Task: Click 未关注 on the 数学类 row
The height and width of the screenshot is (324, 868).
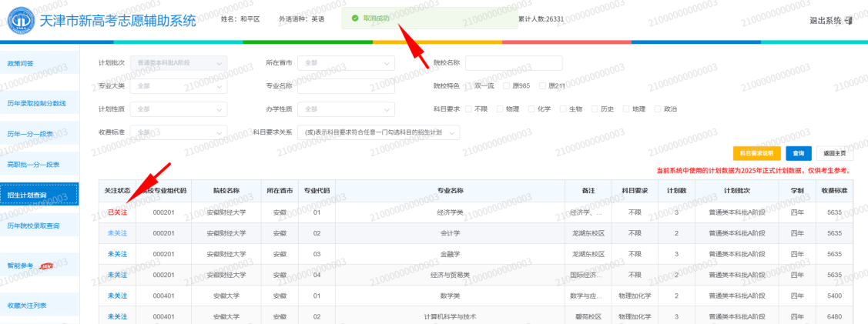Action: pyautogui.click(x=117, y=296)
